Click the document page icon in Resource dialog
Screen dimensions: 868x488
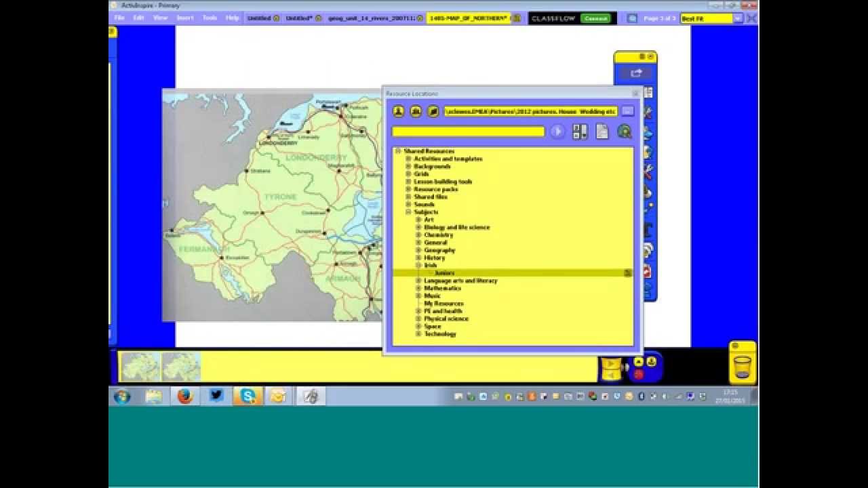602,131
